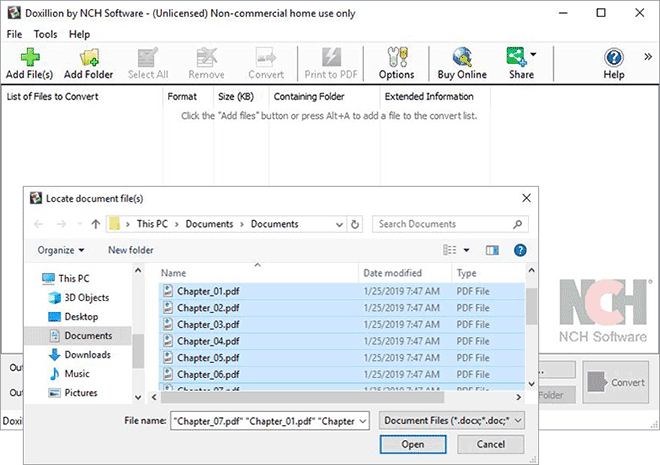Click the Containing Folder column header
The height and width of the screenshot is (465, 660).
[x=325, y=96]
